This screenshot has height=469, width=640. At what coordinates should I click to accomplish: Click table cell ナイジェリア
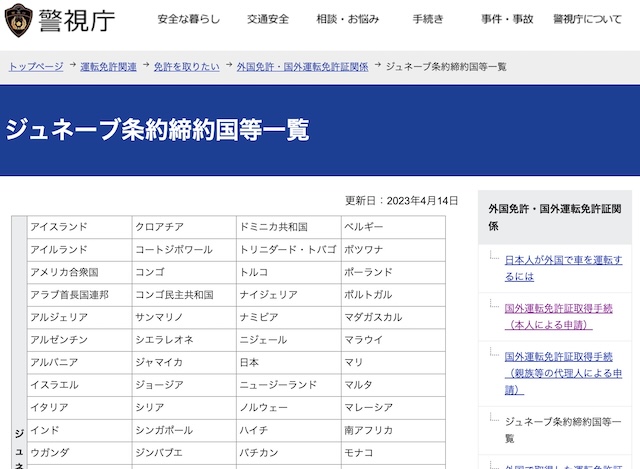click(289, 295)
